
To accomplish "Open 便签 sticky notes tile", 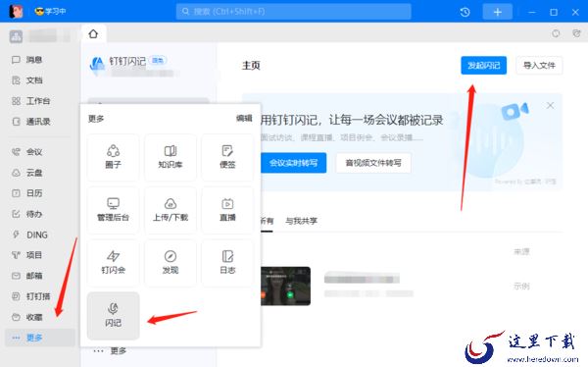I will [227, 157].
